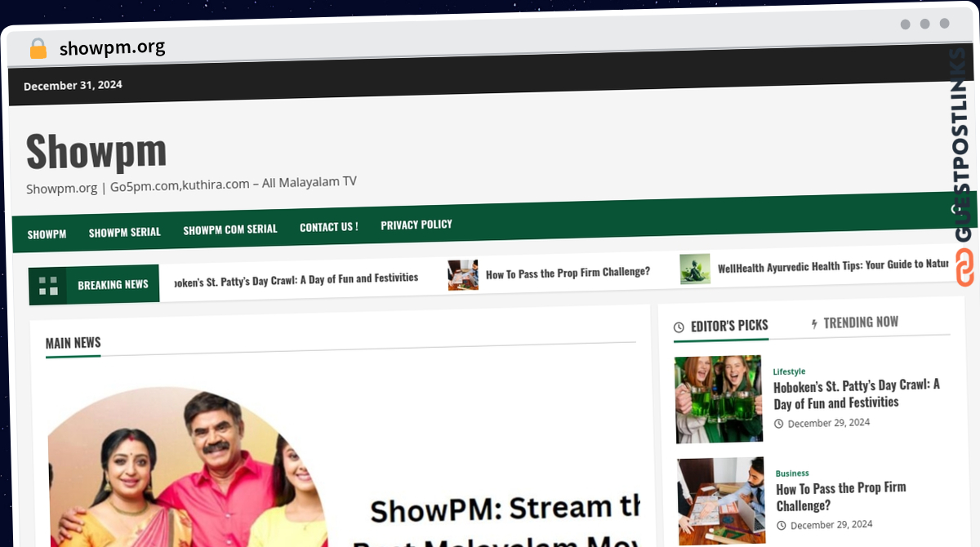Click clock icon under Hoboken article
Viewport: 980px width, 547px height.
tap(778, 424)
